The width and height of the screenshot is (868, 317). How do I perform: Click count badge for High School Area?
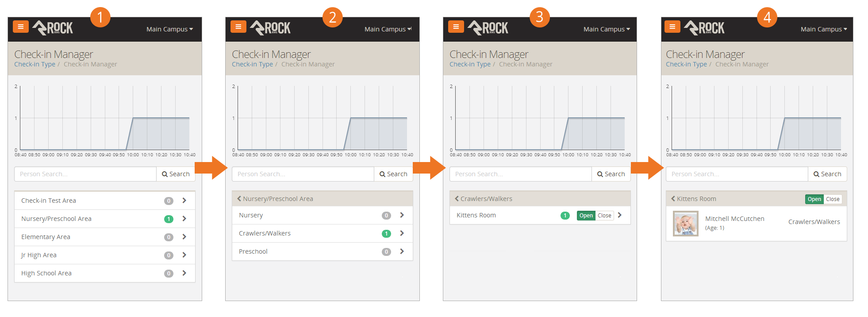click(169, 274)
